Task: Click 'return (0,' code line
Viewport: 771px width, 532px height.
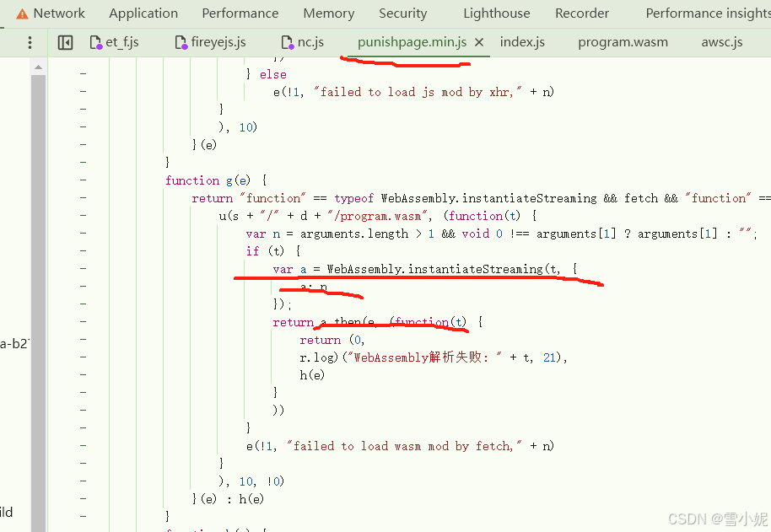Action: [332, 340]
